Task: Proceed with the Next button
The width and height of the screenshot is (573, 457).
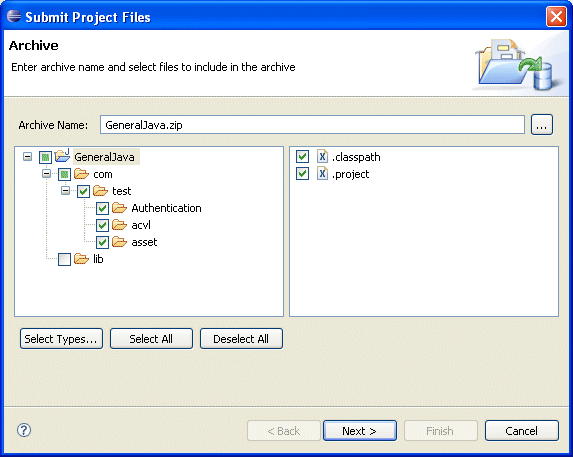Action: pyautogui.click(x=360, y=431)
